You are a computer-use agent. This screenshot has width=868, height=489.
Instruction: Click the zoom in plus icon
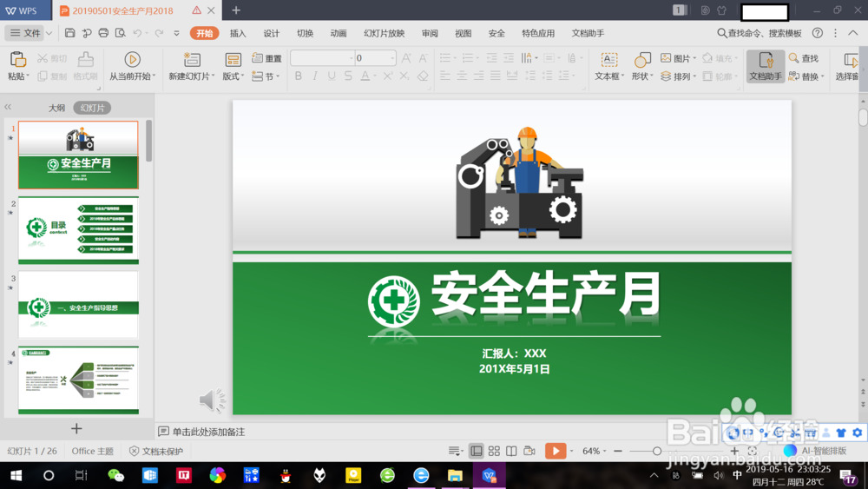[x=734, y=451]
